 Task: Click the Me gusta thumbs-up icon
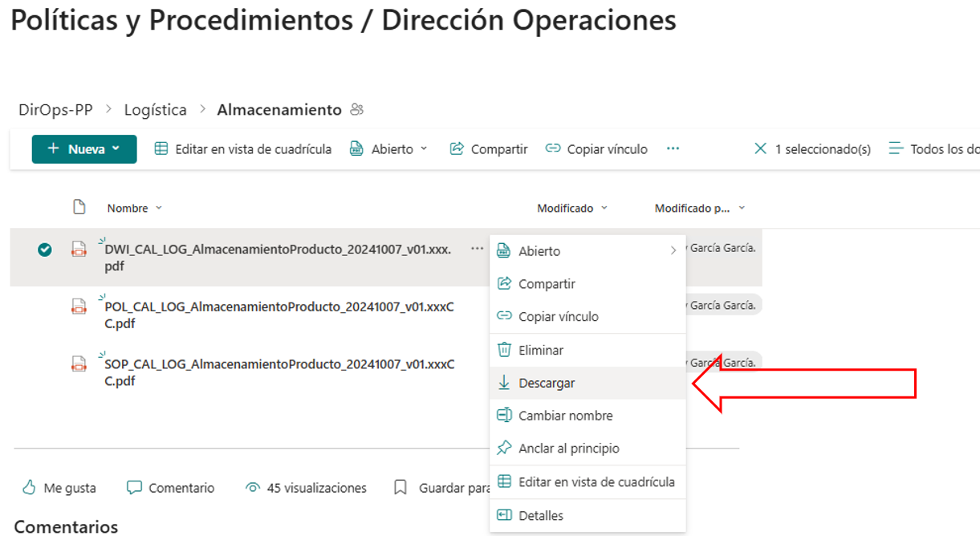[x=29, y=488]
